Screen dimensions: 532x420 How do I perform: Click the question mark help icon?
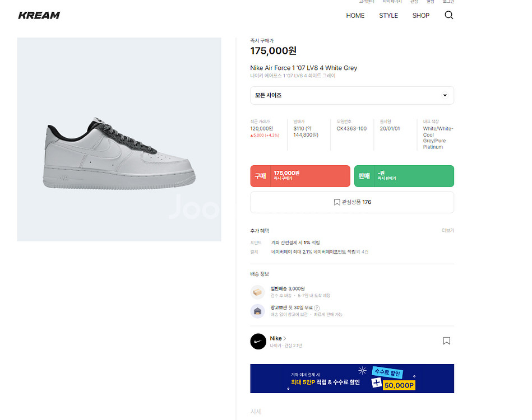point(317,308)
